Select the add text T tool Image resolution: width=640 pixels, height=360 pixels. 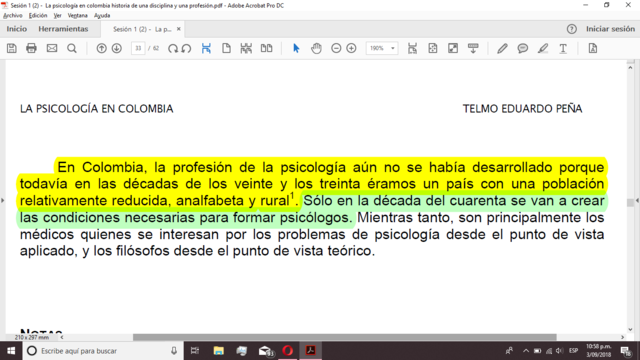pyautogui.click(x=563, y=48)
